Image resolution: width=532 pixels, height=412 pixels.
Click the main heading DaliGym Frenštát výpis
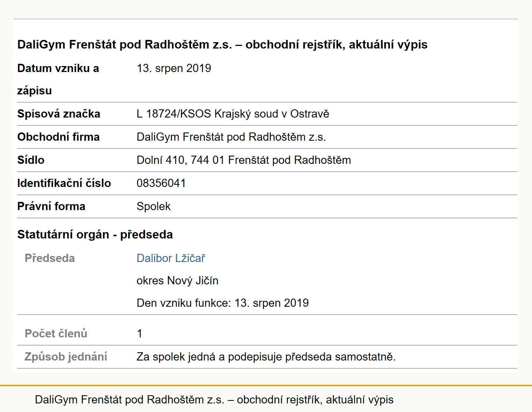pyautogui.click(x=222, y=44)
